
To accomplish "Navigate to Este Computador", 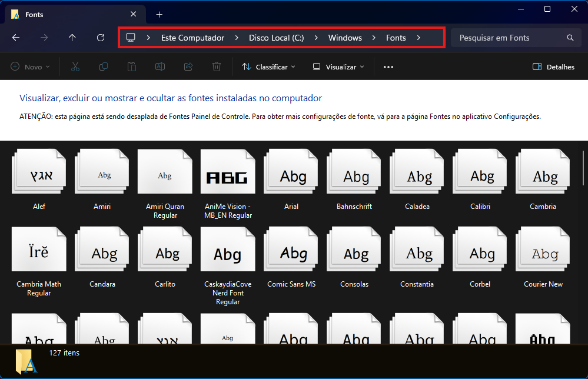I will coord(192,37).
